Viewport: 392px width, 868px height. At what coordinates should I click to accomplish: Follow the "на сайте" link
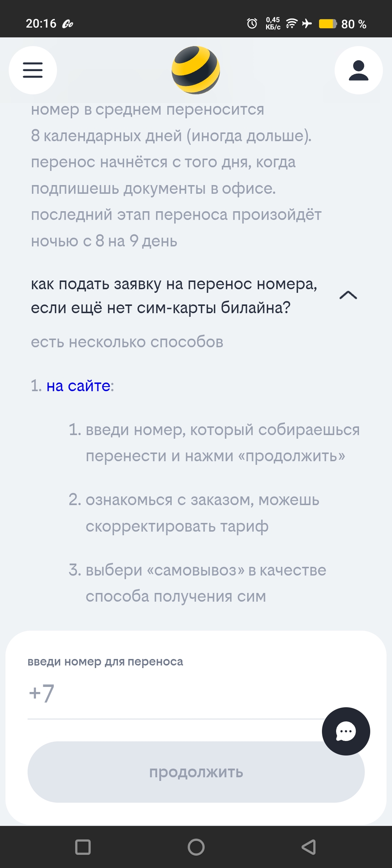pos(78,386)
